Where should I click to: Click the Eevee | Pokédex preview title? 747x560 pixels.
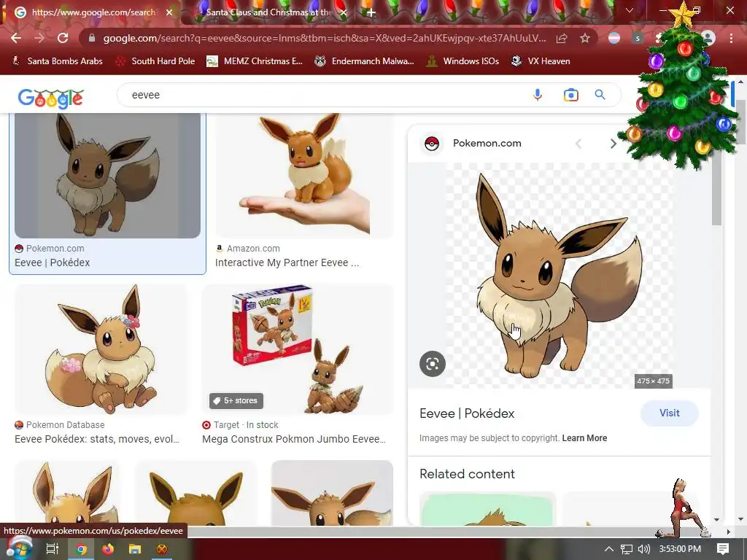(467, 413)
